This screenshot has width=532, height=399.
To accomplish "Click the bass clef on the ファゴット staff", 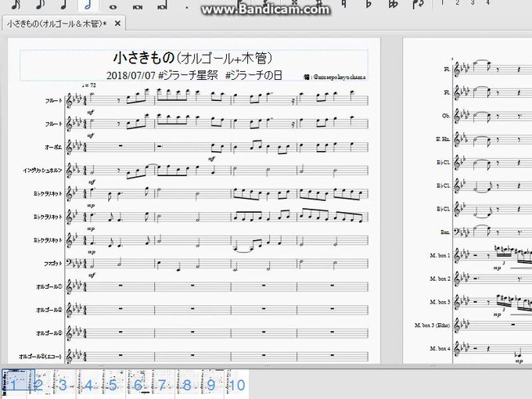I will 69,263.
